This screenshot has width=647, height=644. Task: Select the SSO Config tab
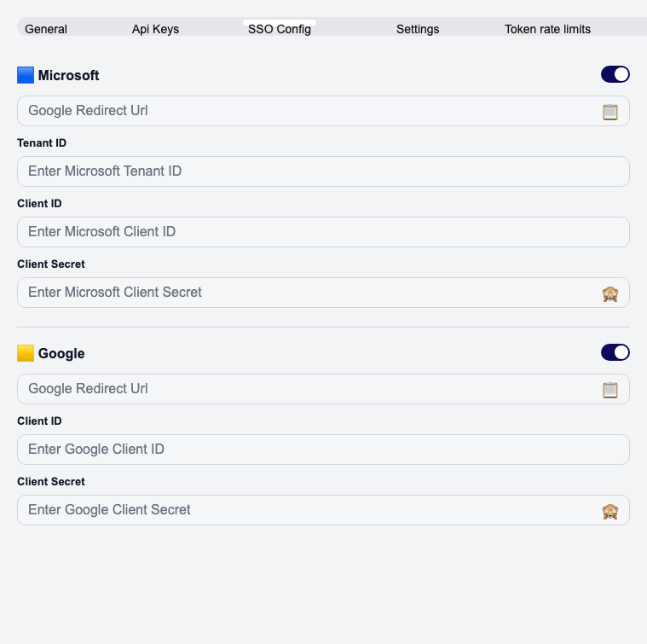[280, 29]
